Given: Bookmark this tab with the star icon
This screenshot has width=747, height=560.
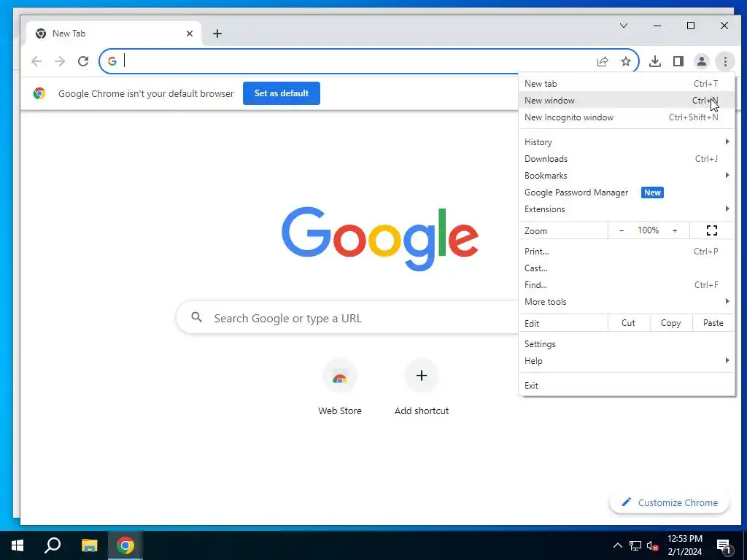Looking at the screenshot, I should [626, 61].
